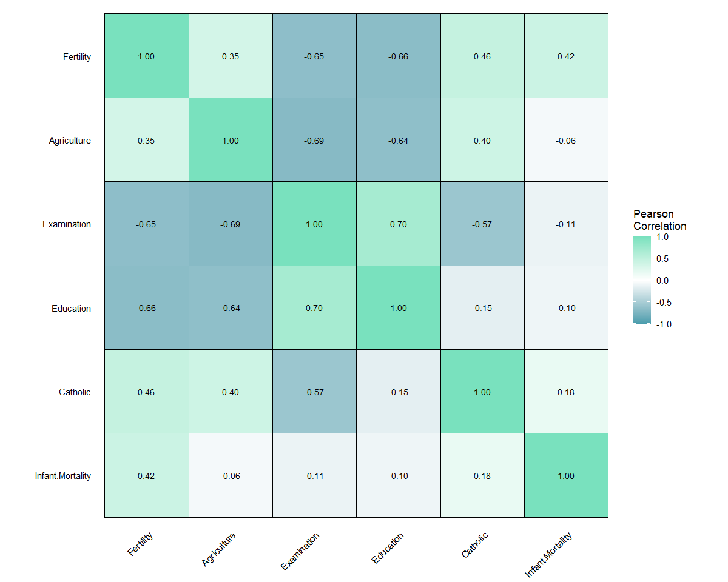Click the Agriculture row Infant.Mortality cell showing -0.06
The height and width of the screenshot is (582, 728).
[x=566, y=140]
